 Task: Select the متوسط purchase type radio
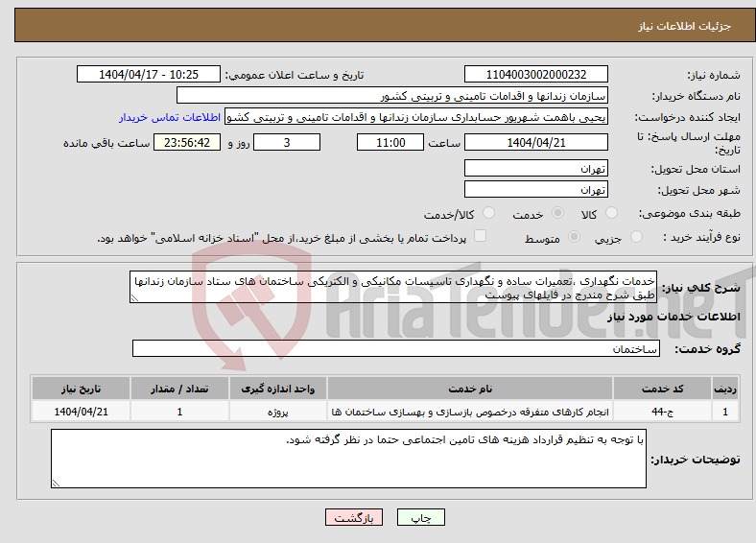(x=575, y=236)
